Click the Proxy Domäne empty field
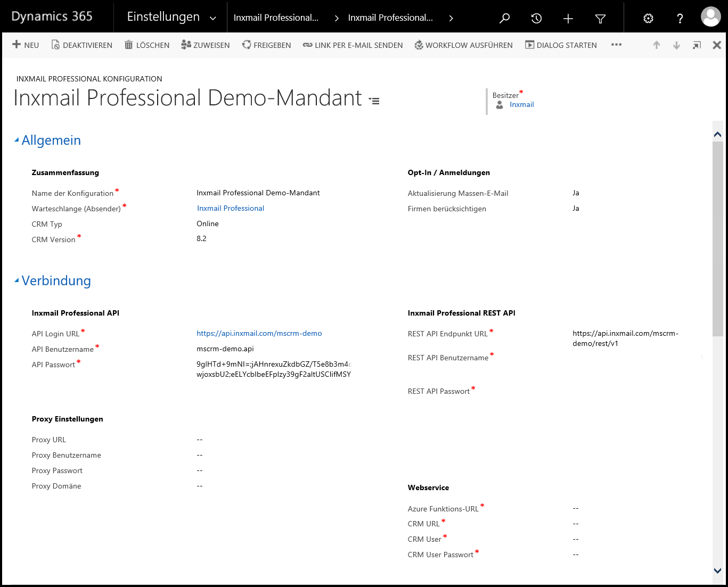Screen dimensions: 728x587 click(x=200, y=486)
